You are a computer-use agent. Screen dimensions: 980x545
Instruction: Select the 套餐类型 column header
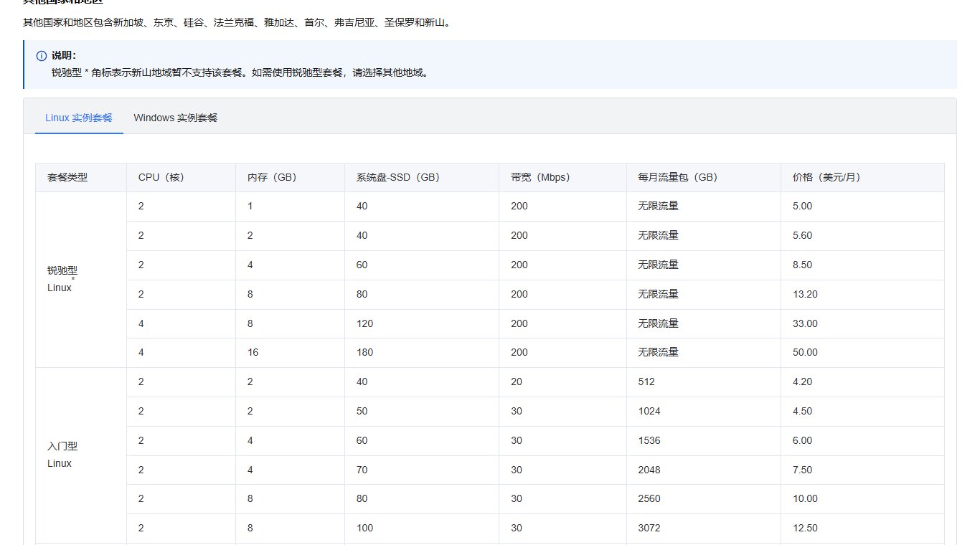click(x=81, y=177)
